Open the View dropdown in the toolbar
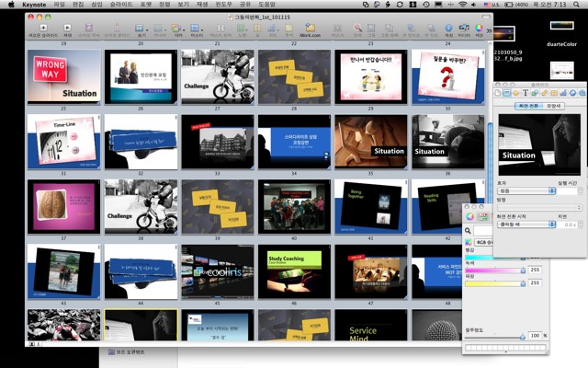This screenshot has height=368, width=588. 141,29
